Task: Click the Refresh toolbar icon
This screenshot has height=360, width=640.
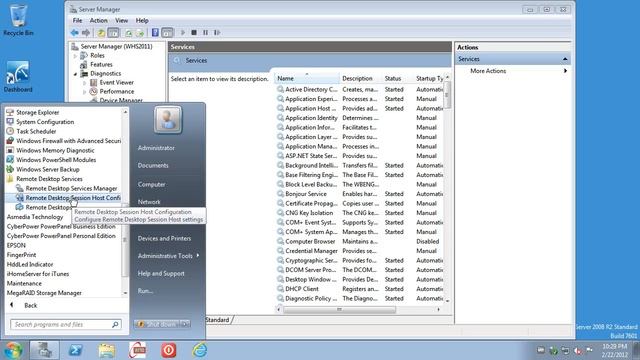Action: [x=129, y=33]
